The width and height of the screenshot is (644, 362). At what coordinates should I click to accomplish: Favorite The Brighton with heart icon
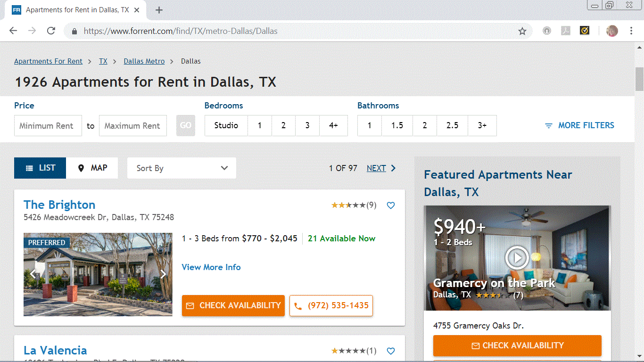(391, 205)
